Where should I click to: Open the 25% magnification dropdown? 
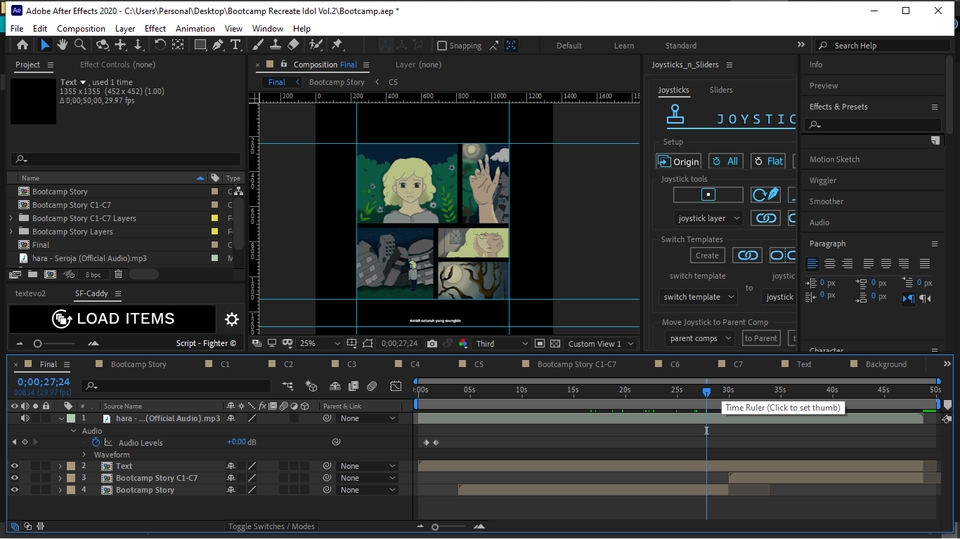click(319, 344)
